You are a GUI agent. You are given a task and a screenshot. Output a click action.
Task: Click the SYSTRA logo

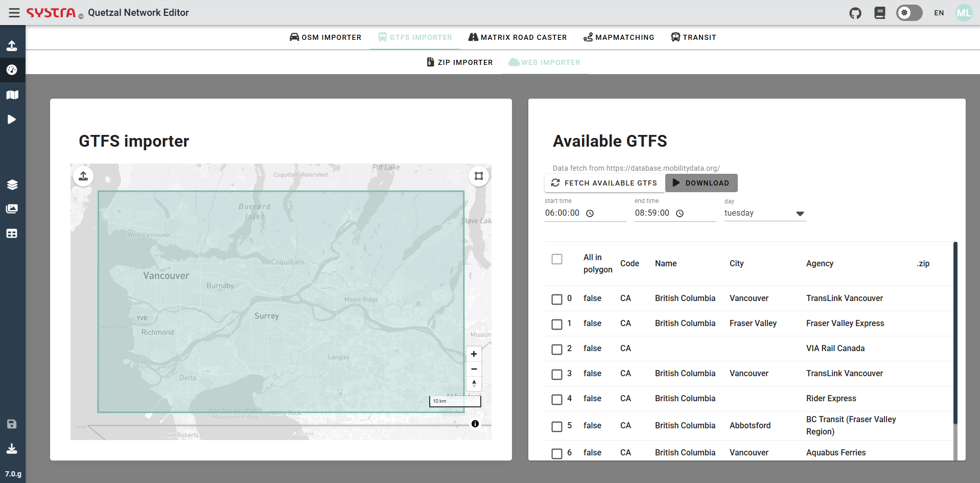[x=51, y=13]
